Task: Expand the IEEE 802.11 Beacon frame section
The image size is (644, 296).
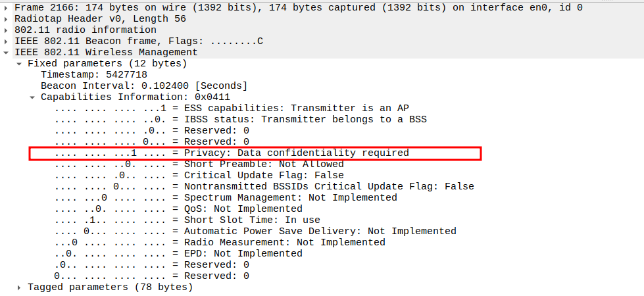Action: [7, 41]
